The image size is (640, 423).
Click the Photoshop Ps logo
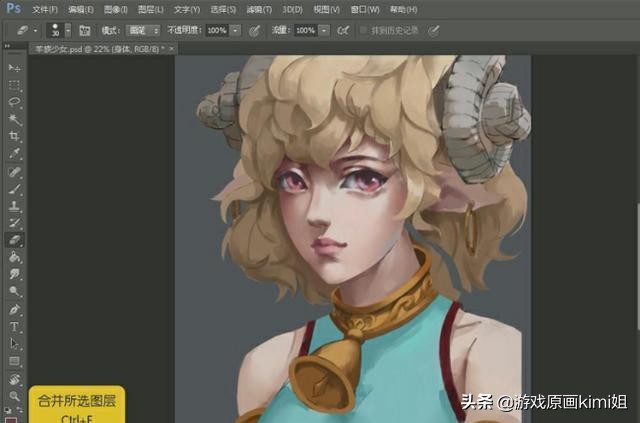point(13,8)
